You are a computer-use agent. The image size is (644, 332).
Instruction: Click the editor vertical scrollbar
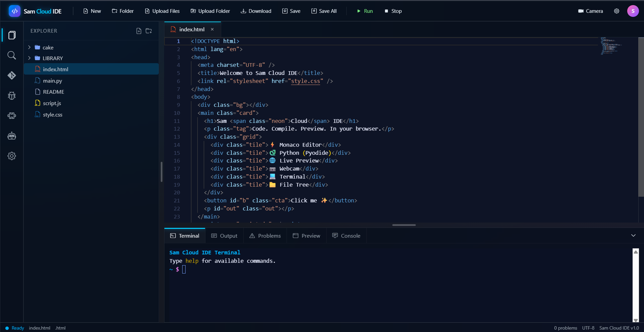(641, 117)
